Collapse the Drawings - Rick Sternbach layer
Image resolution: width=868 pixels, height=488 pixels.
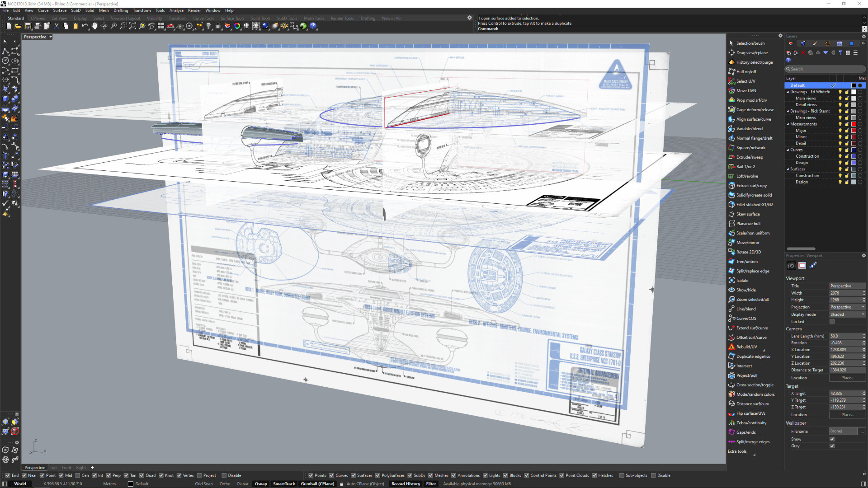(788, 111)
